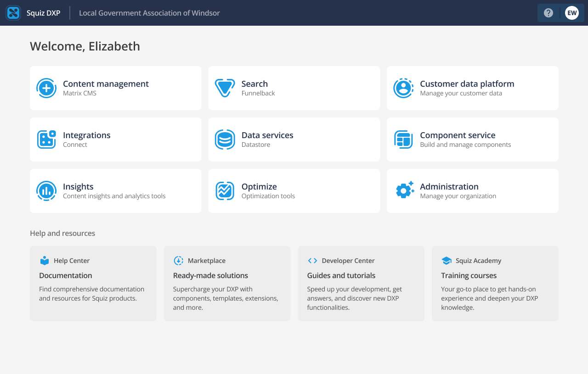
Task: Click the Insights chart icon
Action: click(46, 191)
